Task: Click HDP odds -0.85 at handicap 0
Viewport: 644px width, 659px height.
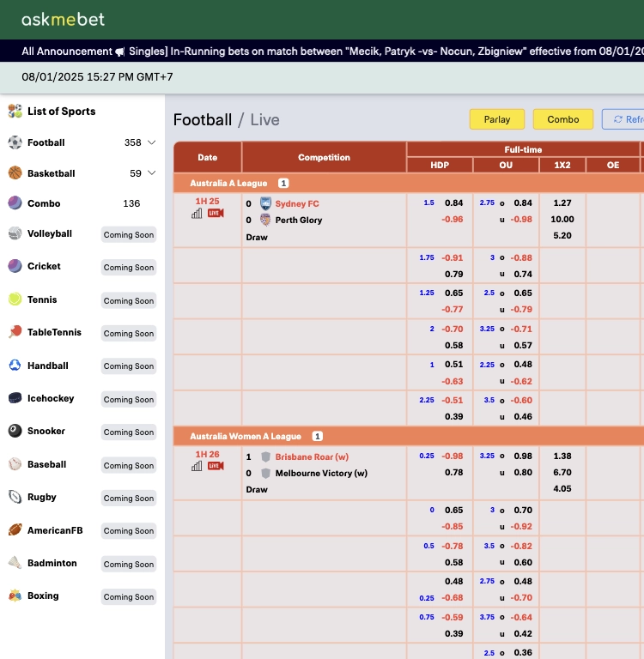Action: pyautogui.click(x=453, y=526)
